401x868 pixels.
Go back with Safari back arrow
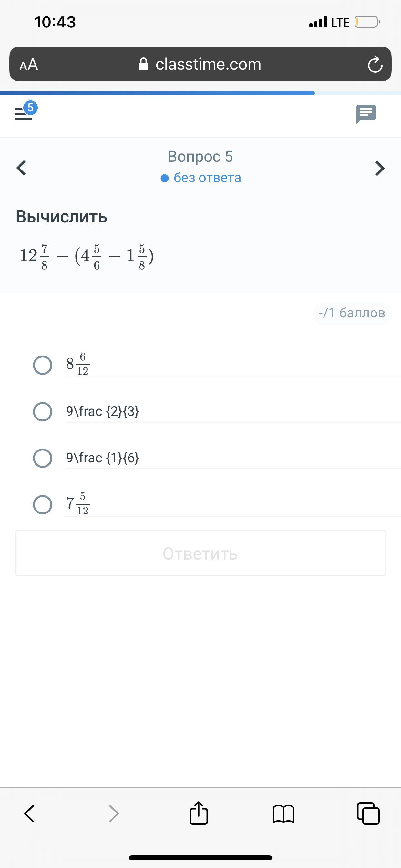[x=29, y=813]
